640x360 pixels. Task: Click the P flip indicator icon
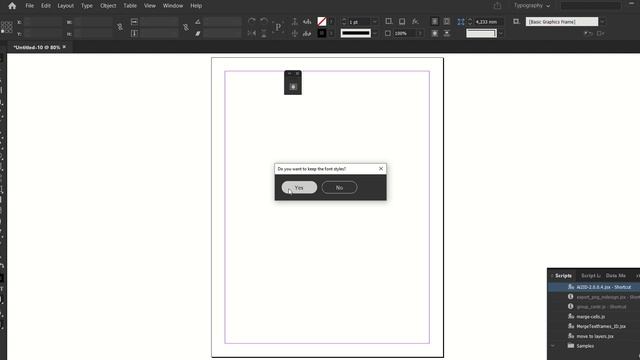(278, 27)
